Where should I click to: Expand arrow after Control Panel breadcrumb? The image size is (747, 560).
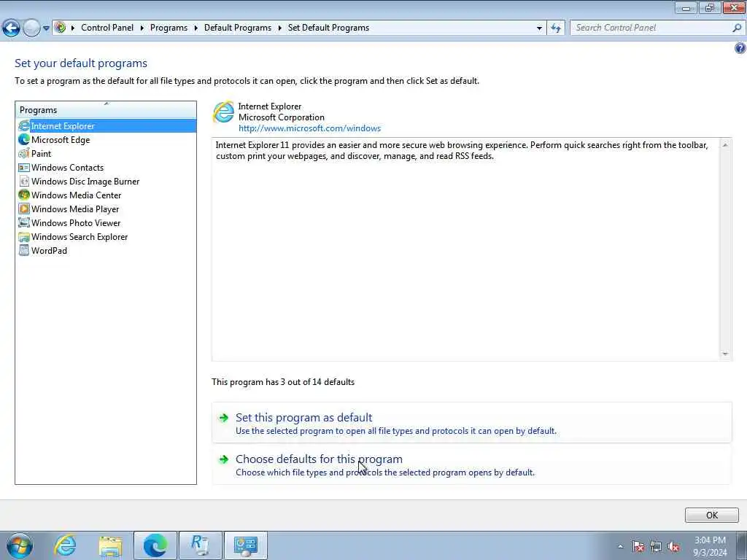pos(142,28)
